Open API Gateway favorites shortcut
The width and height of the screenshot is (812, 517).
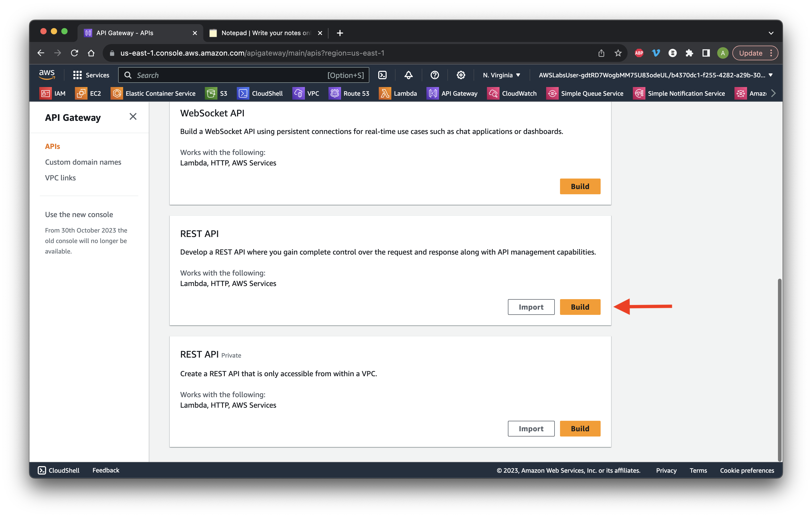click(x=452, y=94)
